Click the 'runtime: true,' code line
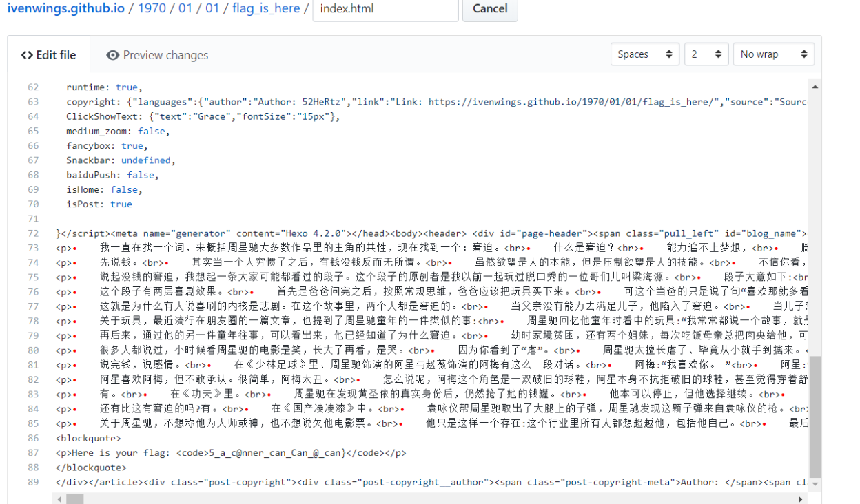Screen dimensions: 860x504 tap(104, 87)
